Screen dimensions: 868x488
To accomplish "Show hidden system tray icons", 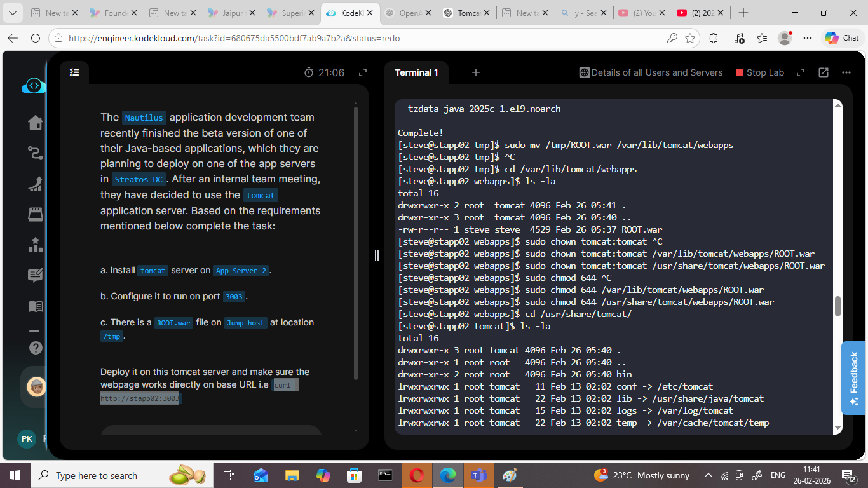I will tap(709, 475).
